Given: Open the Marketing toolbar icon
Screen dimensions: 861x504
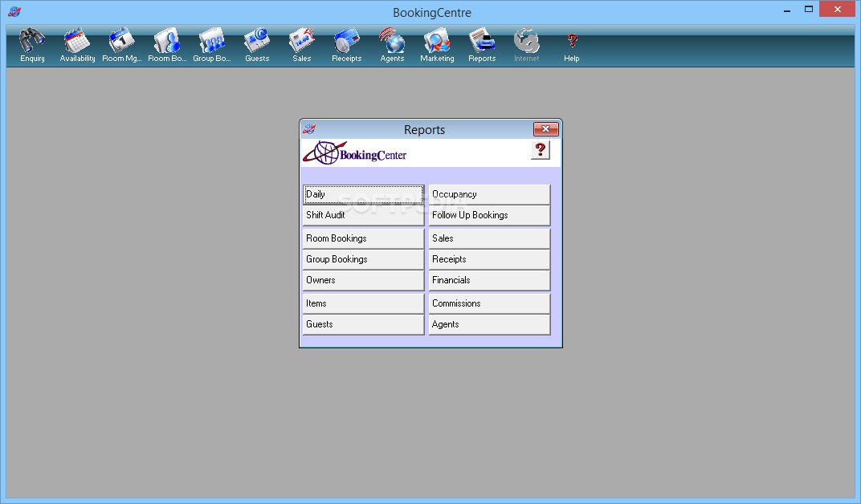Looking at the screenshot, I should coord(437,45).
